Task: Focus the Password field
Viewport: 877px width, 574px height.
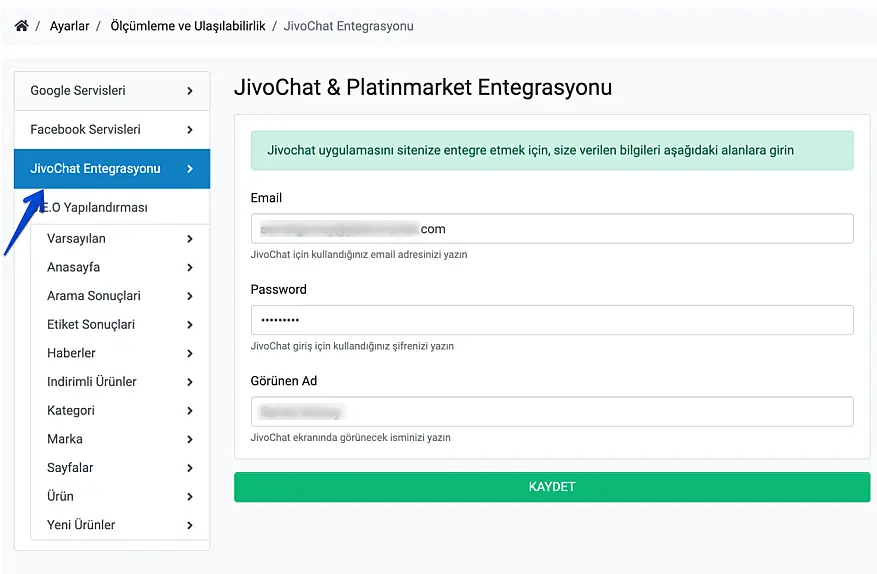Action: point(551,320)
